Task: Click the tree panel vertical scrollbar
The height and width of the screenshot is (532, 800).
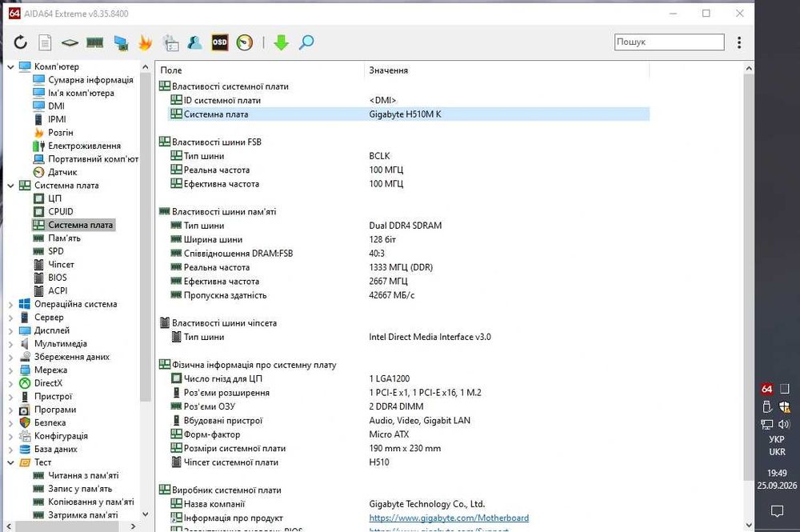Action: pyautogui.click(x=145, y=238)
